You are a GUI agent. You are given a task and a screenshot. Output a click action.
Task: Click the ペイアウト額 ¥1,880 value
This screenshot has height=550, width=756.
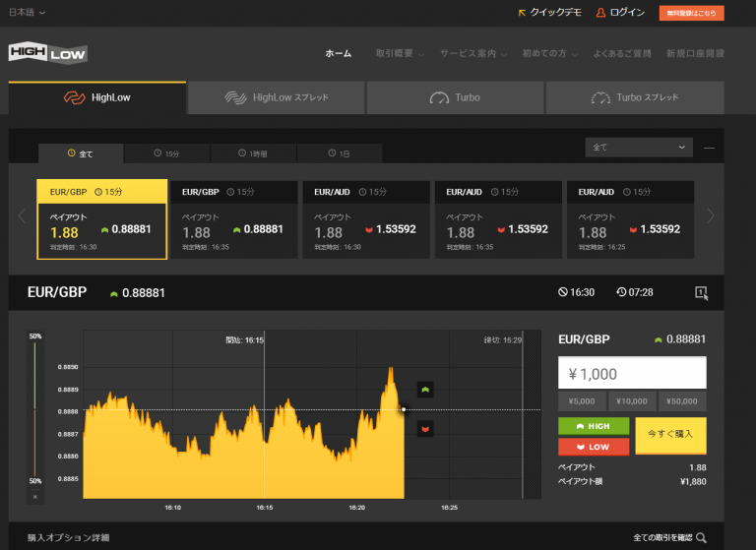pos(693,481)
